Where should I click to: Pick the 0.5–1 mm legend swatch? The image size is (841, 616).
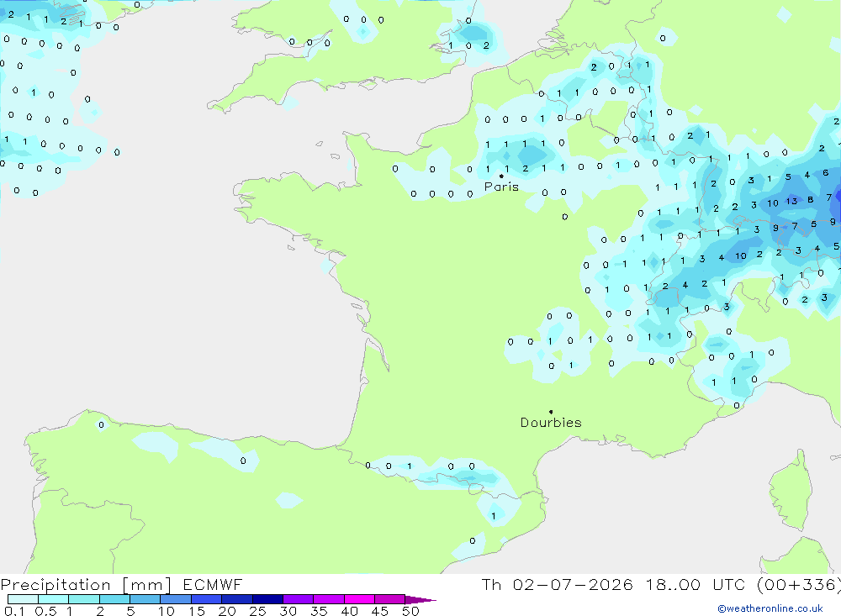[x=54, y=599]
